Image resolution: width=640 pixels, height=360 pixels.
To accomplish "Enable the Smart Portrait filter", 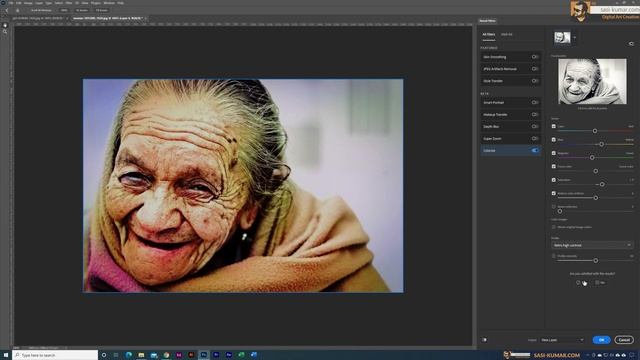I will [535, 102].
